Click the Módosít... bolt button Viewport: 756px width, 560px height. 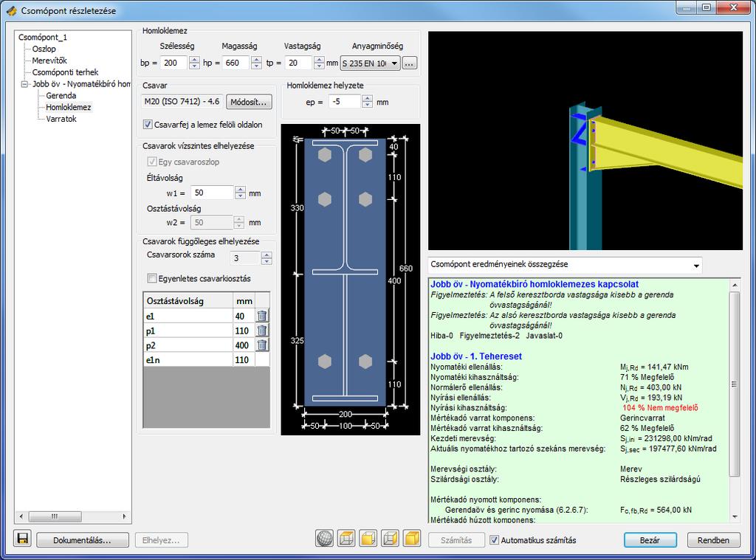[x=249, y=102]
